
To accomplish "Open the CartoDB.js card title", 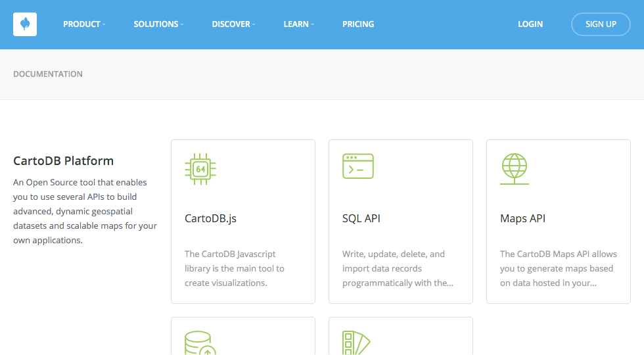I will click(211, 218).
